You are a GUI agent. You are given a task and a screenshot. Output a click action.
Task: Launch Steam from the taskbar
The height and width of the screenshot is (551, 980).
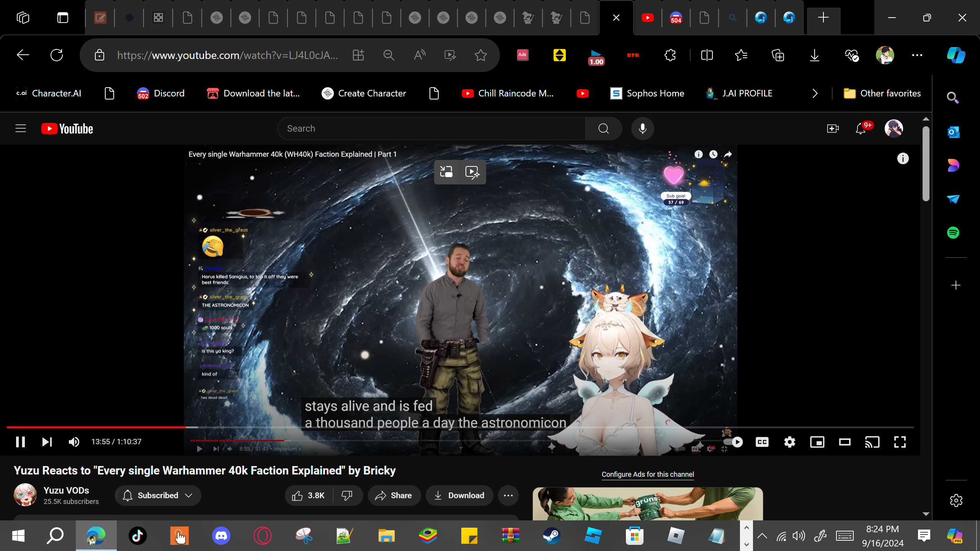click(x=552, y=536)
